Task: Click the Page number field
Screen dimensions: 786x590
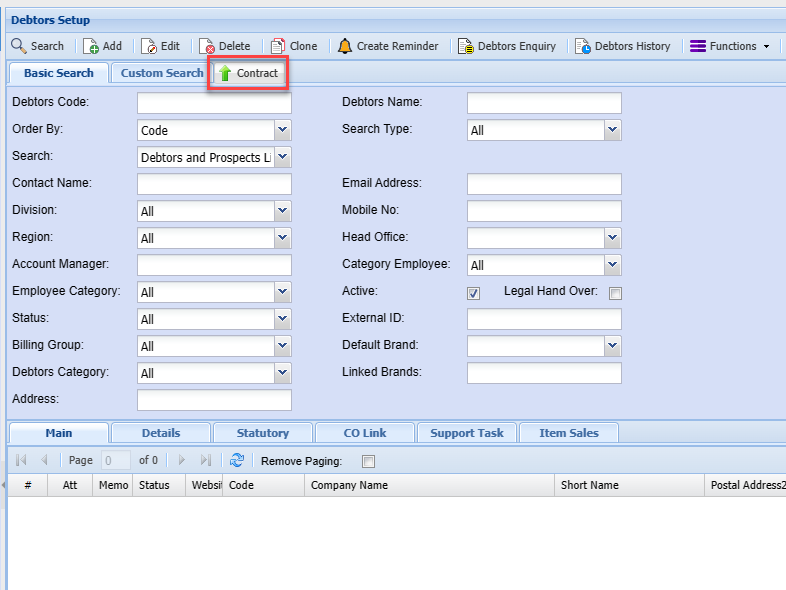Action: (116, 460)
